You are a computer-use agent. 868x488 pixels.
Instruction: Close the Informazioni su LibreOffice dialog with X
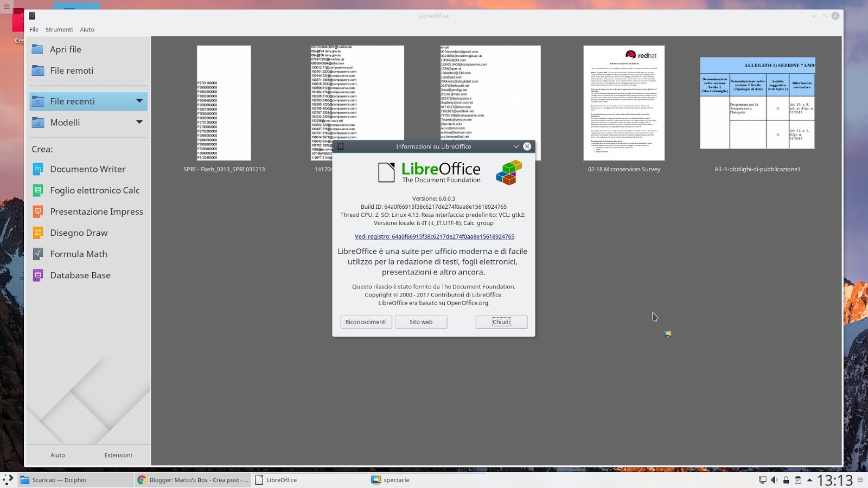coord(527,146)
